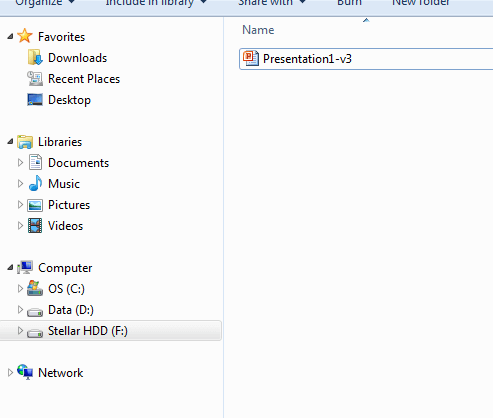Sort files by the Name column

click(x=258, y=30)
